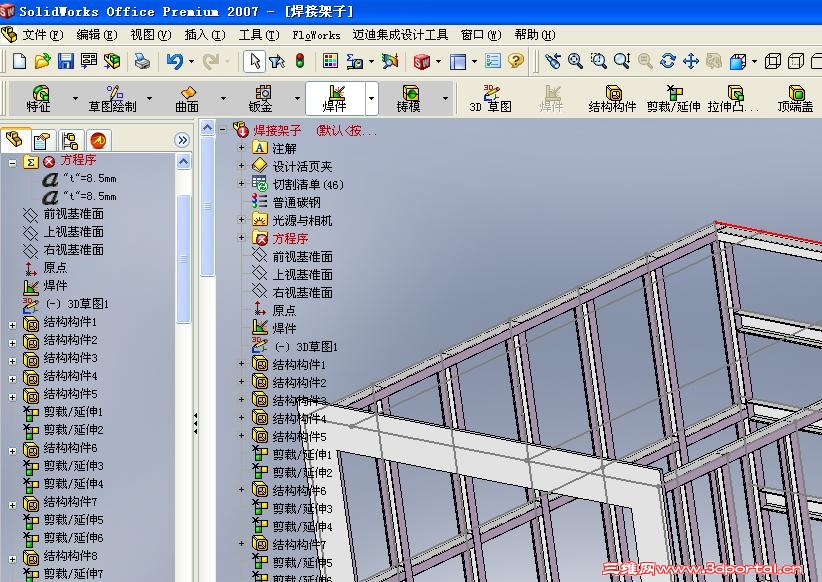Click the End Cap (顶端盖) tool

796,99
